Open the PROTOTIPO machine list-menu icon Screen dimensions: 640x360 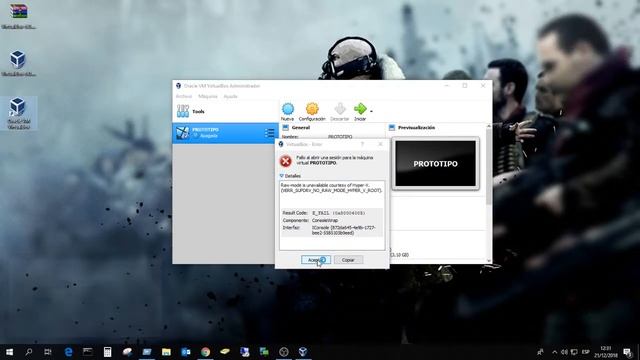(x=269, y=133)
